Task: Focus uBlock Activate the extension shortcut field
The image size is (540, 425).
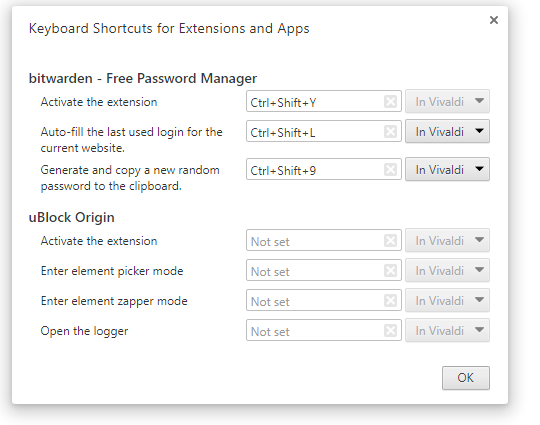Action: [x=324, y=240]
